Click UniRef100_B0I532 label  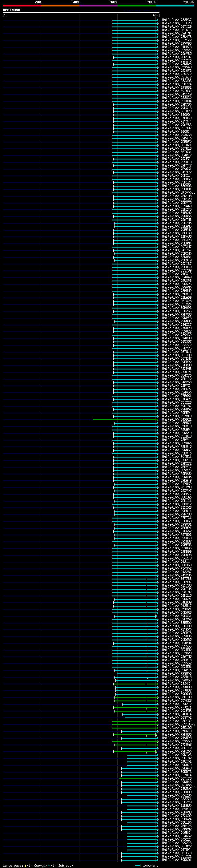(176, 91)
